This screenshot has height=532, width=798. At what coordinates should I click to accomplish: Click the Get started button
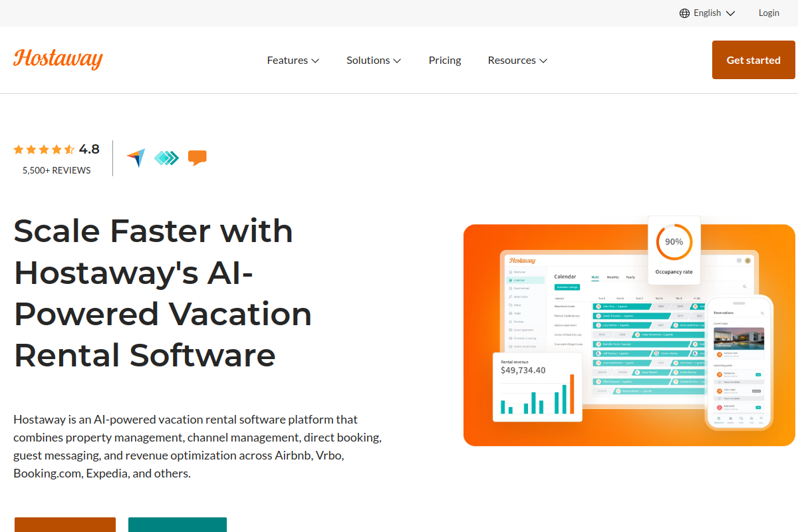tap(753, 60)
